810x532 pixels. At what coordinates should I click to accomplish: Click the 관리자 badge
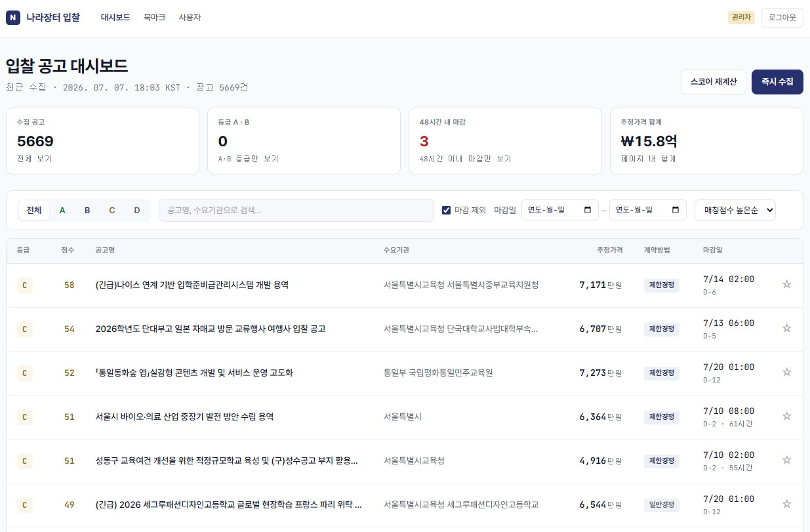point(742,18)
